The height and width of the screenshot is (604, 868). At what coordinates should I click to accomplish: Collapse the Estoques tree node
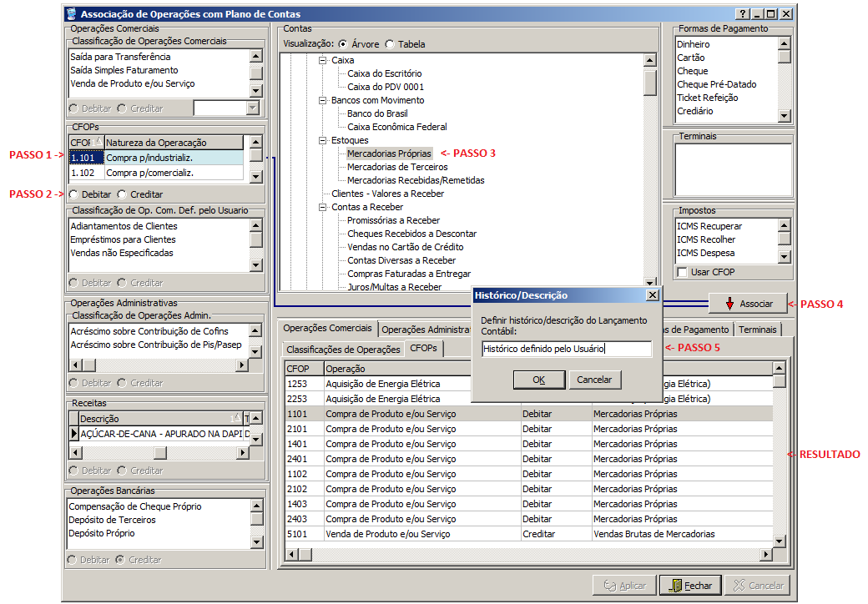323,140
